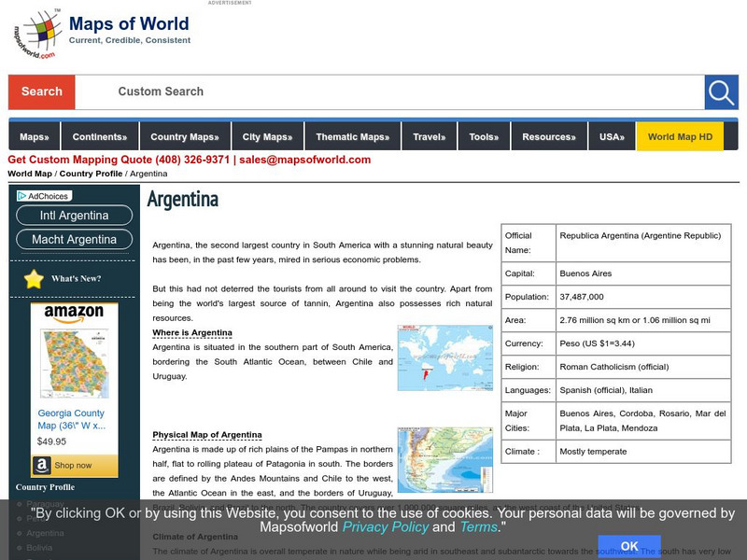Click the Where is Argentina map thumbnail
Screen dimensions: 747x560
(x=446, y=358)
